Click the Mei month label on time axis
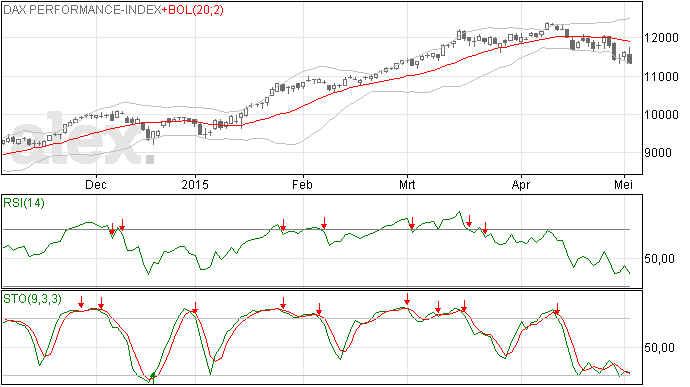Image resolution: width=690 pixels, height=387 pixels. [x=624, y=185]
